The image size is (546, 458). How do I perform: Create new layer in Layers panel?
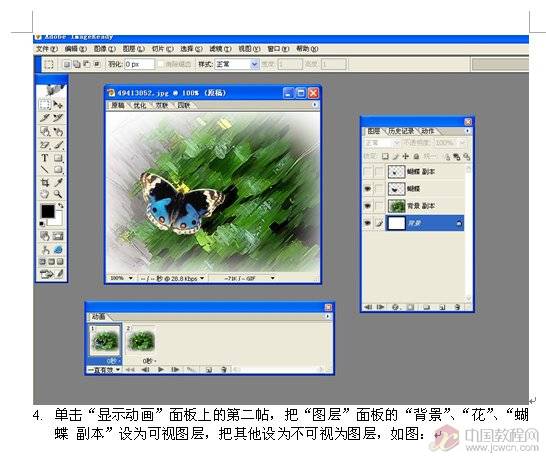[442, 307]
